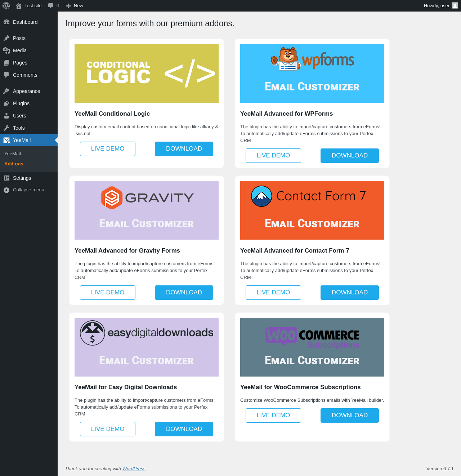
Task: Open the Plugins menu
Action: [x=29, y=103]
